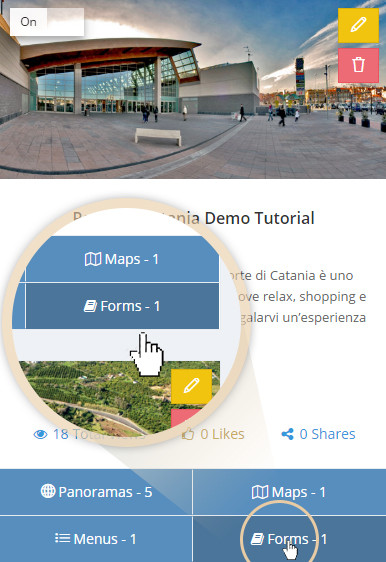Click the map icon beside Maps in the bottom grid
Viewport: 386px width, 562px height.
pos(260,492)
